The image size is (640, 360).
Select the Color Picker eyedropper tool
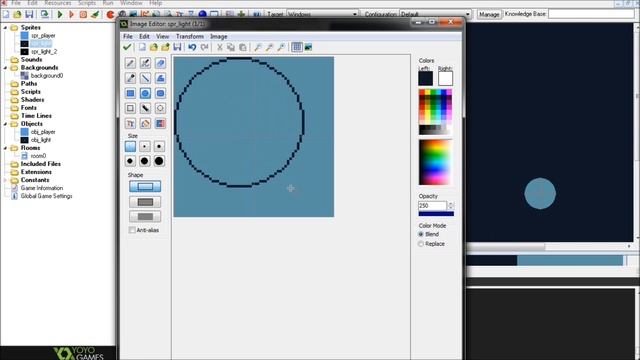coord(130,78)
